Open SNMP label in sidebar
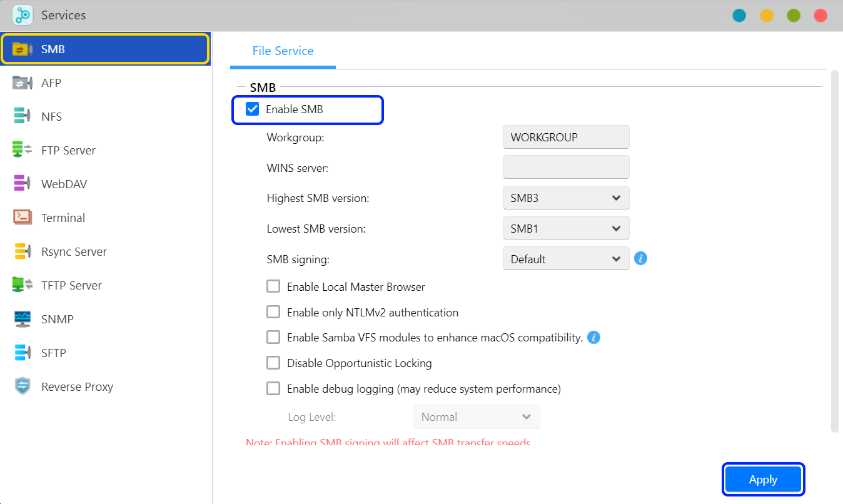This screenshot has width=843, height=504. coord(58,320)
